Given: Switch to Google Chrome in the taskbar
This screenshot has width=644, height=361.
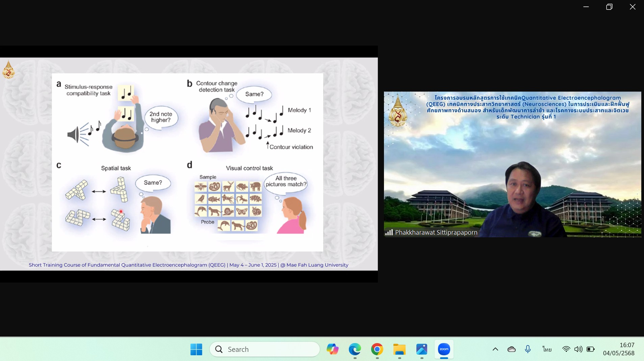Looking at the screenshot, I should click(377, 349).
